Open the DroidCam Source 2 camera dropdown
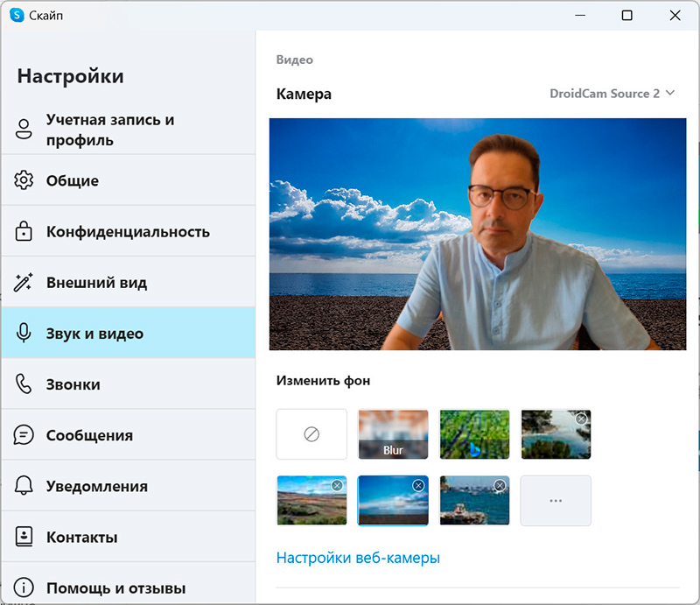700x605 pixels. [612, 94]
